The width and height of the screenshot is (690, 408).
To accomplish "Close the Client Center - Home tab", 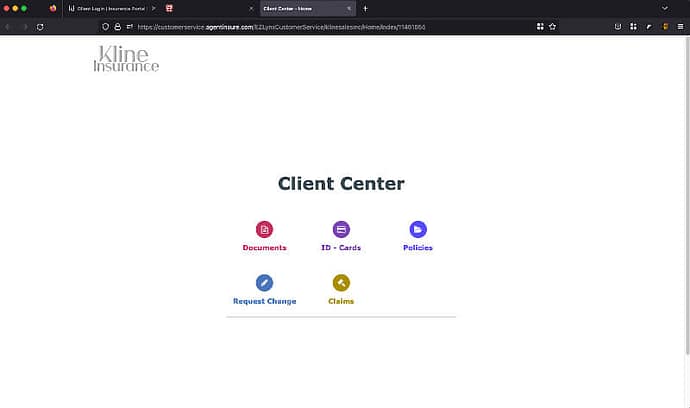I will 349,8.
